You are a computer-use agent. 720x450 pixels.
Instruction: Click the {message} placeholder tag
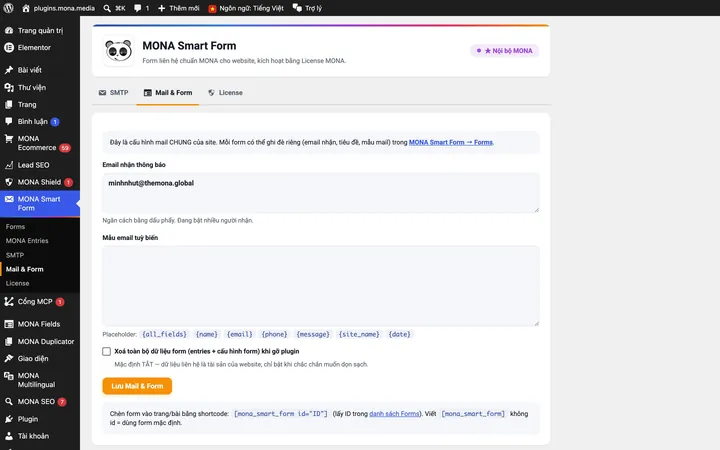(x=313, y=334)
